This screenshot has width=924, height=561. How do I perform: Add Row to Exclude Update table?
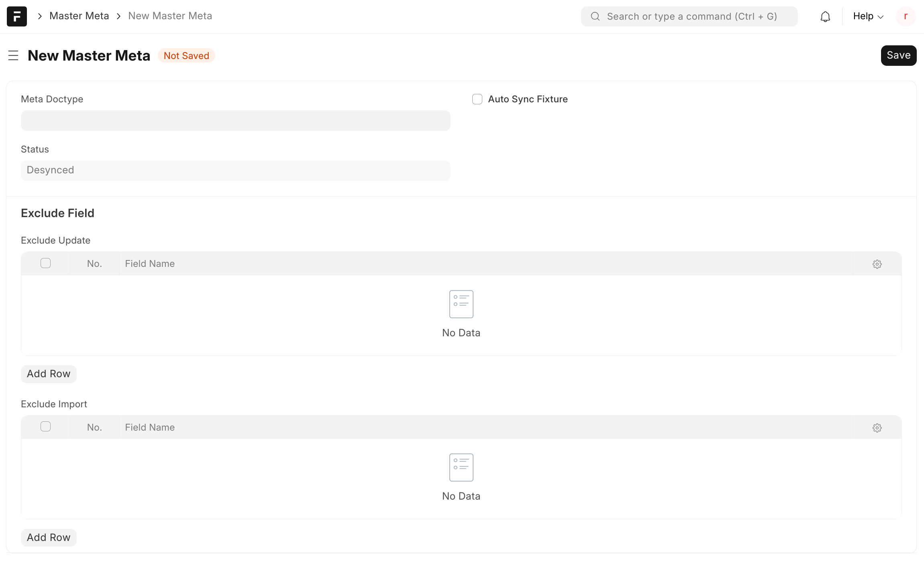click(49, 374)
